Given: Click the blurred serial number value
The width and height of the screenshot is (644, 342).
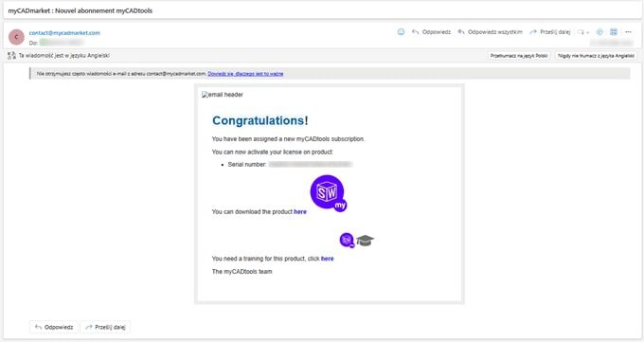Looking at the screenshot, I should (x=310, y=165).
